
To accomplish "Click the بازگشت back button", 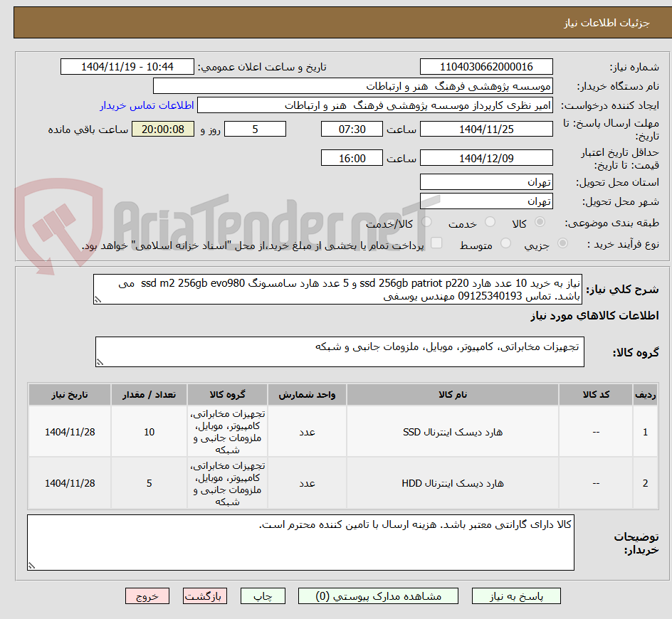I will tap(205, 596).
